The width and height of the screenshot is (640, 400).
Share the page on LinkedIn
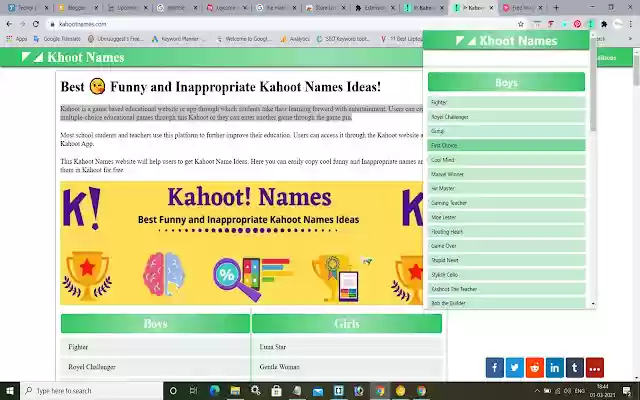[x=554, y=368]
